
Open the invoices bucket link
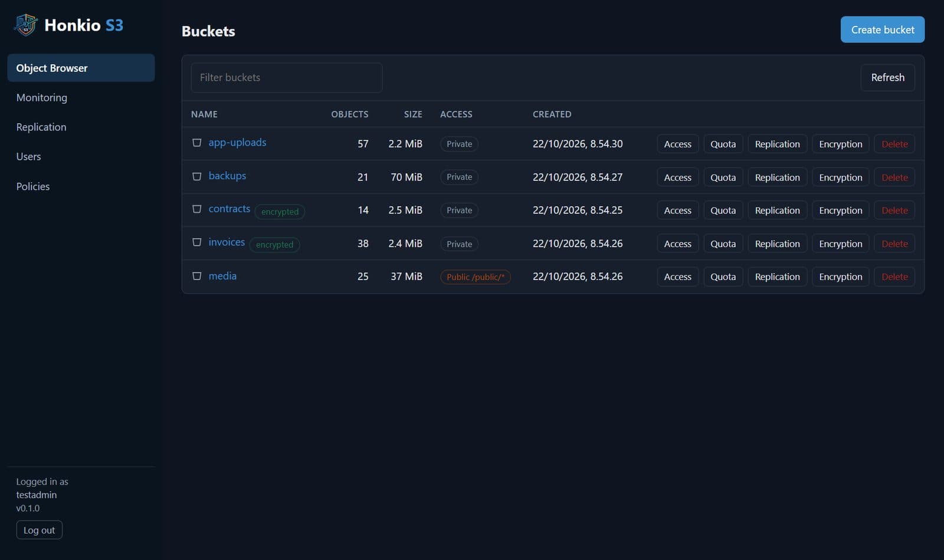point(227,242)
